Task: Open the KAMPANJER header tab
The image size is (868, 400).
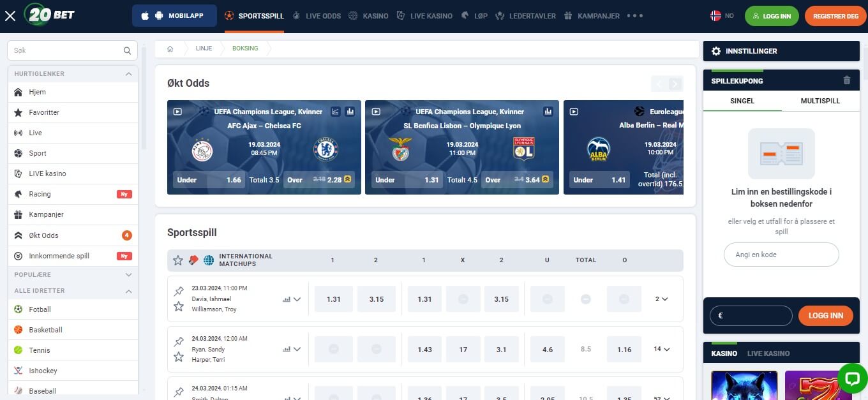Action: point(592,16)
